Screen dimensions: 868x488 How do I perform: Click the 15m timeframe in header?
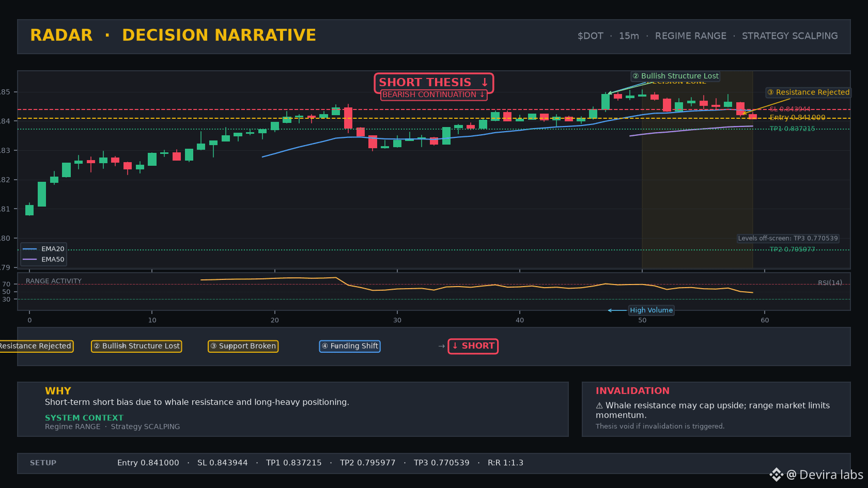point(629,36)
